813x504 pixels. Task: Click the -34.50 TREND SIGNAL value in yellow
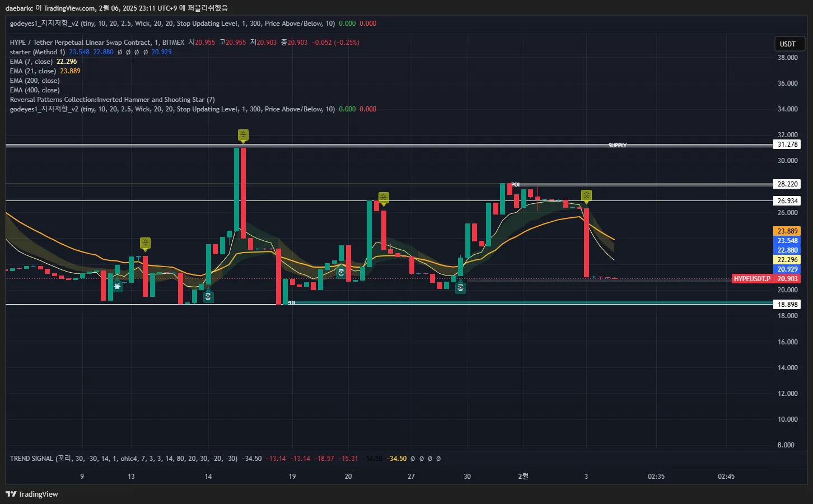(x=396, y=459)
